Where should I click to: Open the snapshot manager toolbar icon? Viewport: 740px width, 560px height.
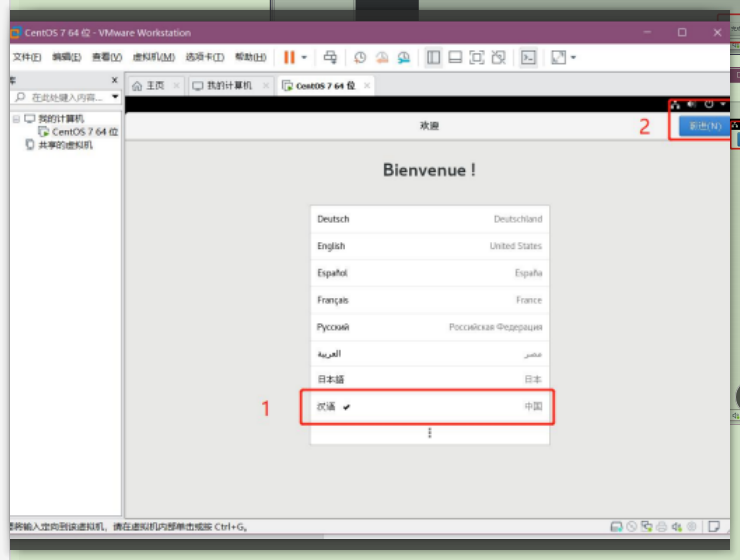coord(404,58)
